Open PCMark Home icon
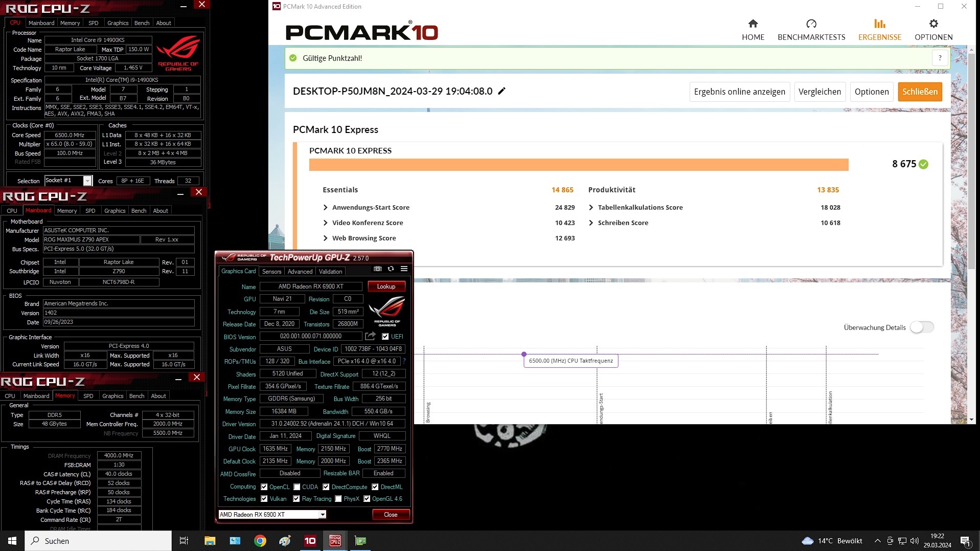 coord(753,24)
